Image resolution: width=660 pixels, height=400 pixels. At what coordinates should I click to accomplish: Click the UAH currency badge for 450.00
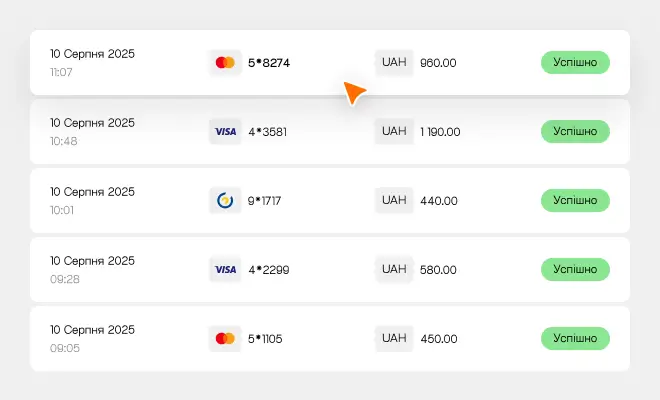(394, 339)
